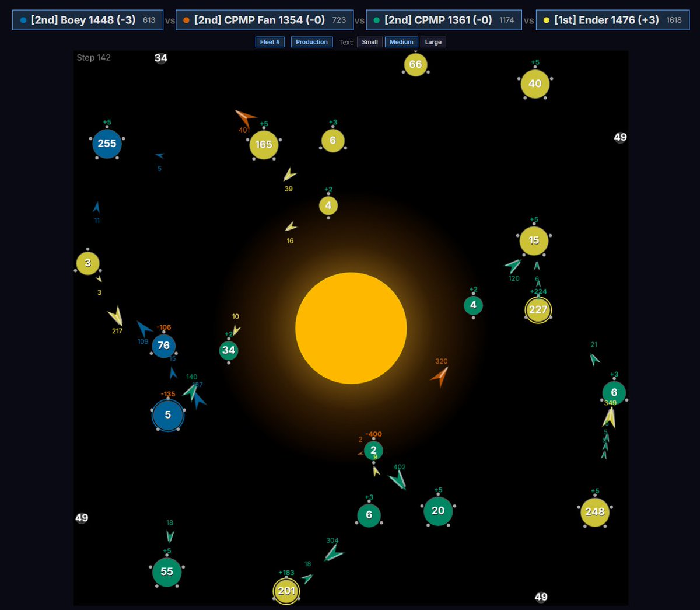Set text size to Large

pos(433,42)
